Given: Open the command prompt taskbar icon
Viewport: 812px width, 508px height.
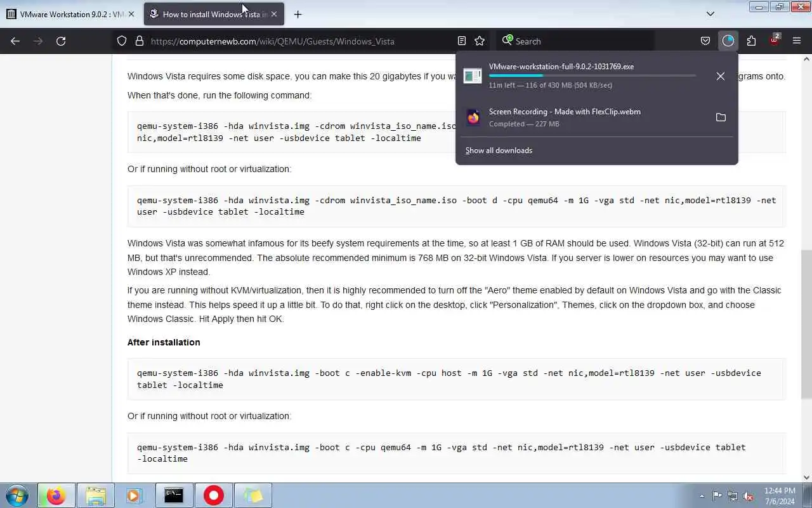Looking at the screenshot, I should [x=174, y=495].
